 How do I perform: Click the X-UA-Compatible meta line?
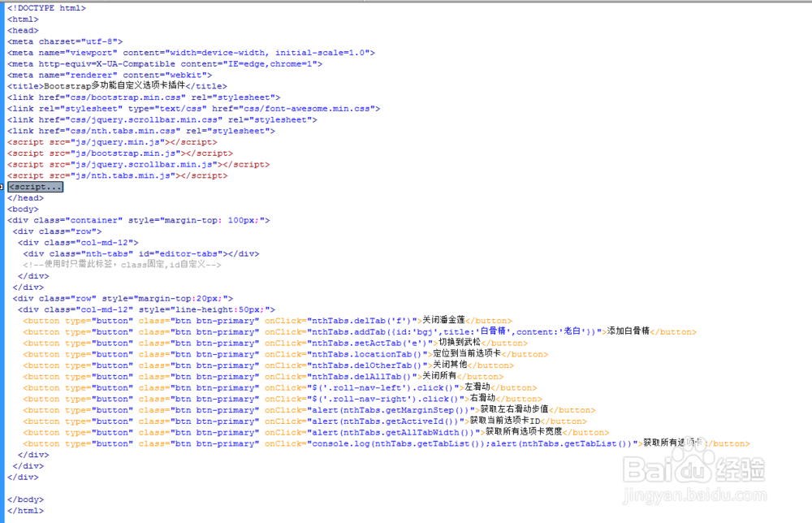165,64
